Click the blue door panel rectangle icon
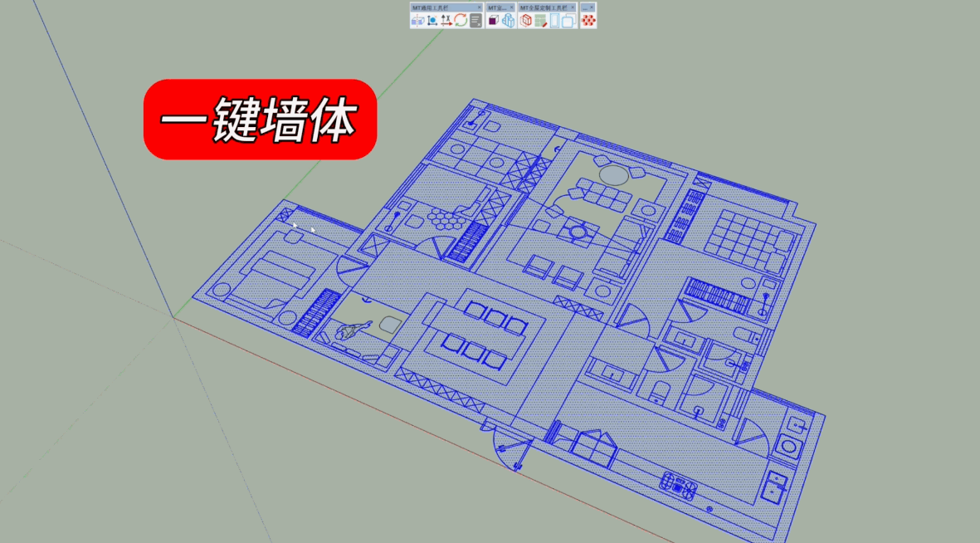Viewport: 980px width, 543px height. [555, 21]
